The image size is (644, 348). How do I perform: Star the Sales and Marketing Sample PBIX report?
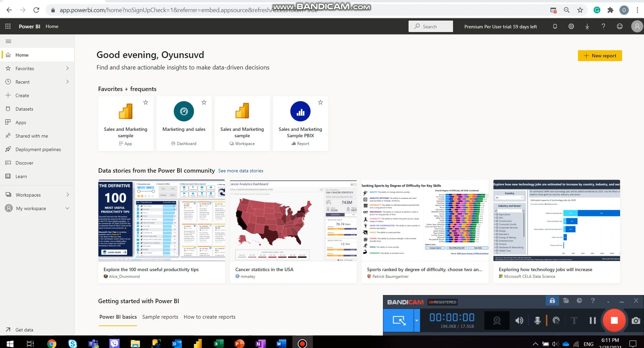[320, 102]
